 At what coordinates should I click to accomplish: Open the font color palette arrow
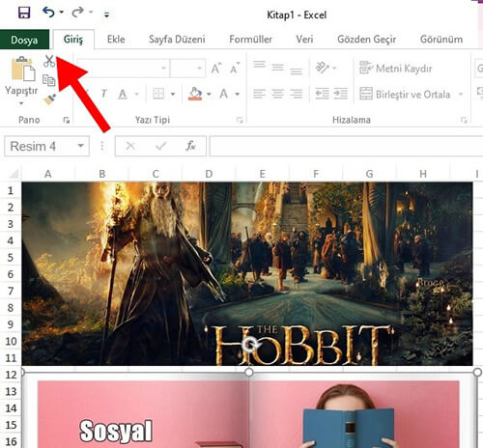pyautogui.click(x=238, y=94)
